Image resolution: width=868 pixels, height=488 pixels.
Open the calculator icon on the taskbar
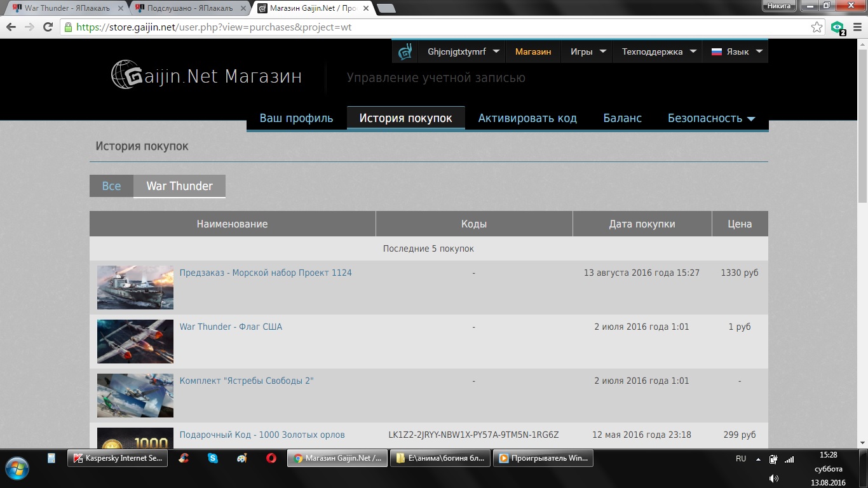[51, 458]
